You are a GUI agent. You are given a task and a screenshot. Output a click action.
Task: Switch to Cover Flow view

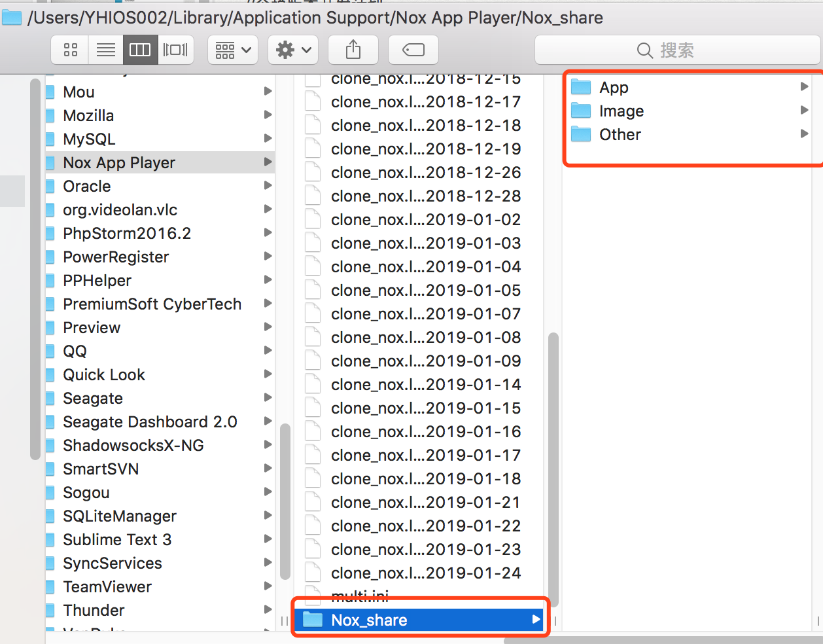(175, 50)
